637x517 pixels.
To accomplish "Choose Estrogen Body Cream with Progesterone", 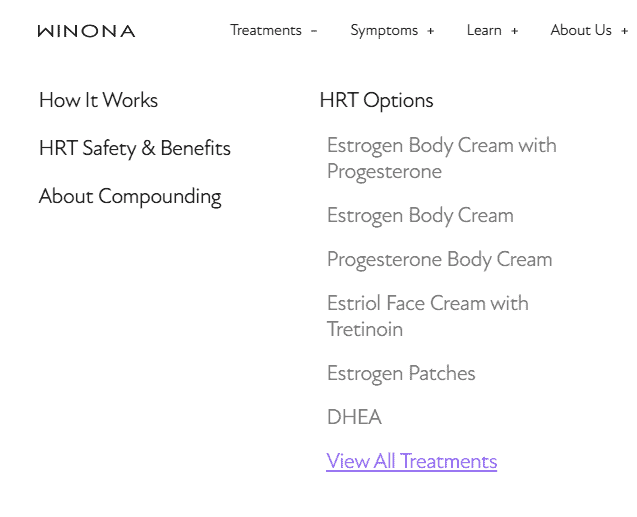I will point(441,158).
